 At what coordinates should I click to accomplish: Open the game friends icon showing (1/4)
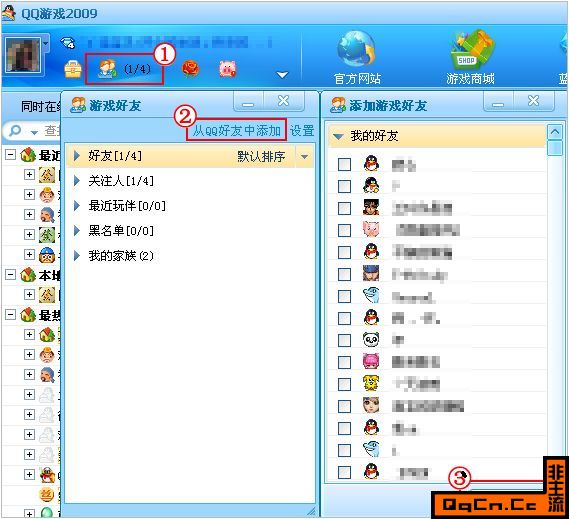pos(124,68)
